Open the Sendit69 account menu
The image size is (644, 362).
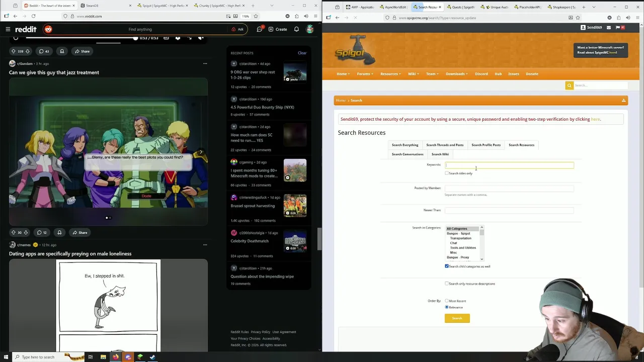click(591, 28)
